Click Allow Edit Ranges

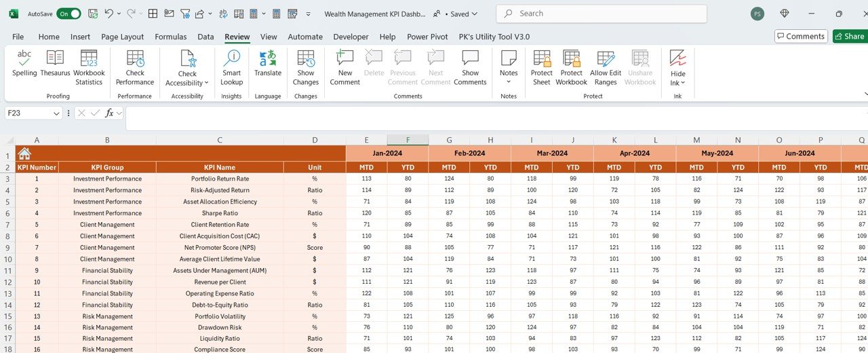(606, 68)
